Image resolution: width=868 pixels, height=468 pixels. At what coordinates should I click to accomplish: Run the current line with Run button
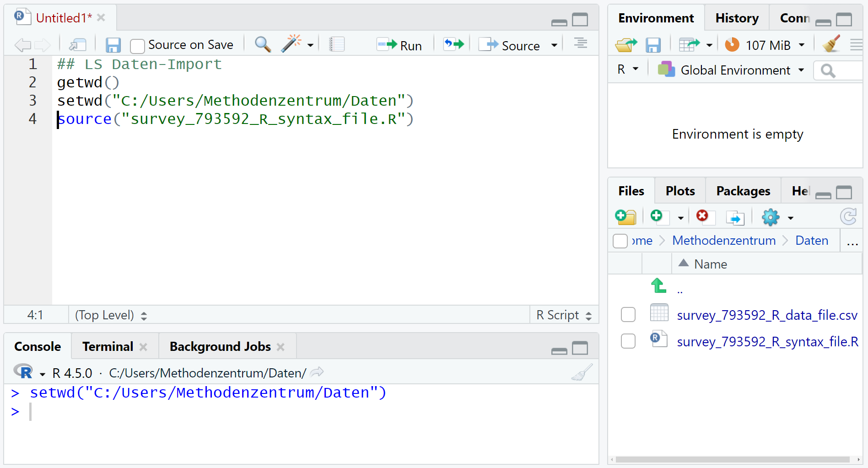[399, 45]
